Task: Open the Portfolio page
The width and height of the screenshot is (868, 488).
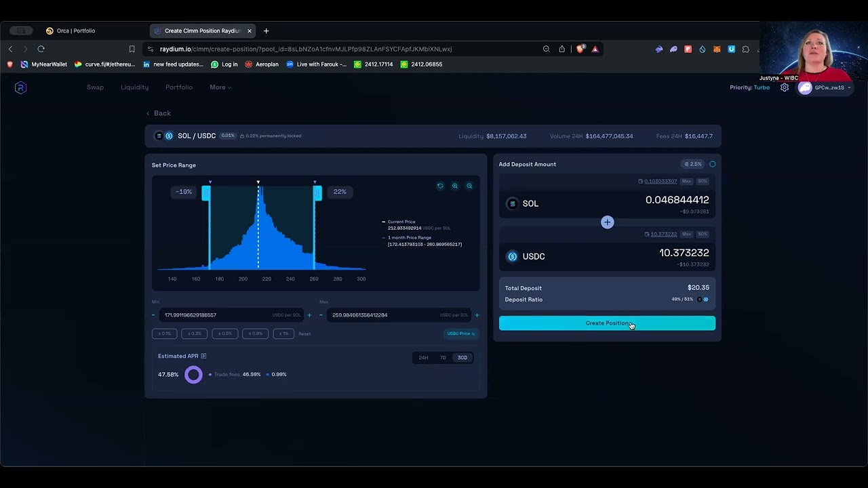Action: coord(179,87)
